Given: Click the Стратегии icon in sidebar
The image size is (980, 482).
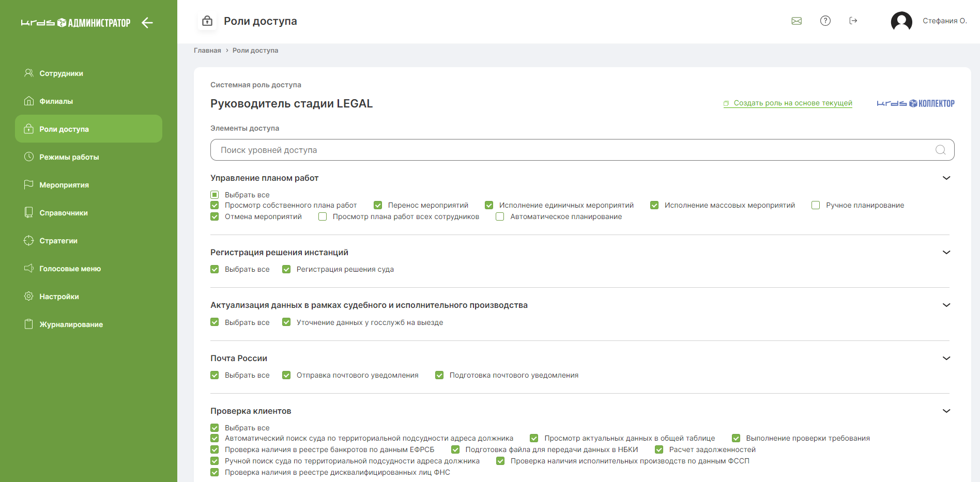Looking at the screenshot, I should coord(29,241).
